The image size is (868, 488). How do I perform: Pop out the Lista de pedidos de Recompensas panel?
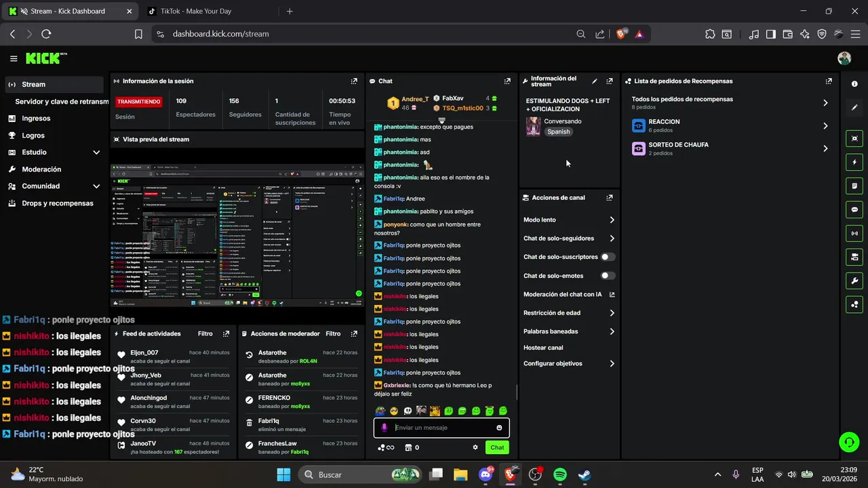[x=829, y=81]
